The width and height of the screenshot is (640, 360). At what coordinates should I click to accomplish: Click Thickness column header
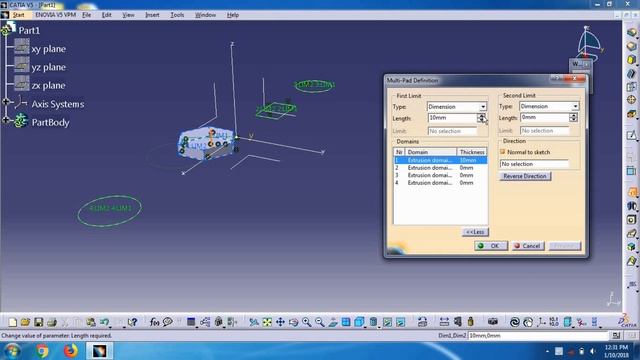tap(471, 152)
